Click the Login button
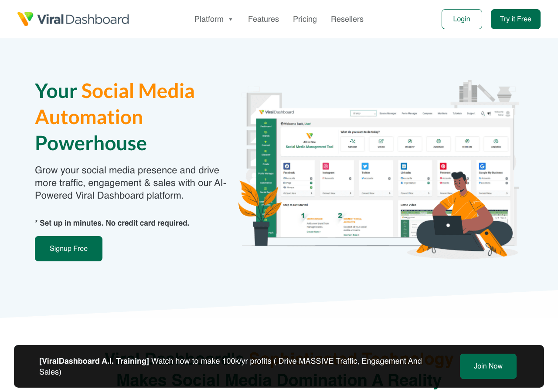This screenshot has width=558, height=392. 462,19
